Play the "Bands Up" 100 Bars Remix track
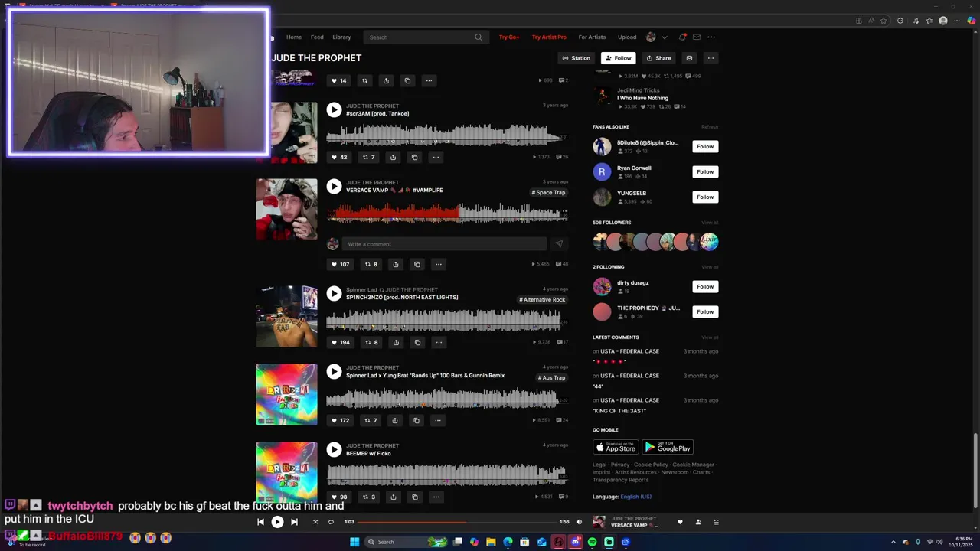The height and width of the screenshot is (551, 980). (334, 371)
